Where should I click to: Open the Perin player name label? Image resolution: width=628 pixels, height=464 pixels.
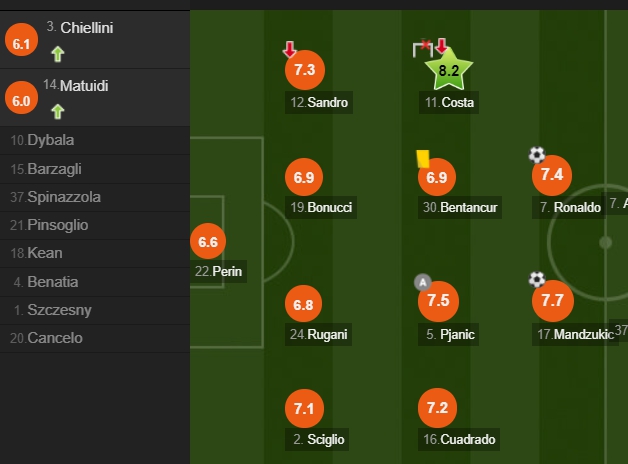point(218,271)
